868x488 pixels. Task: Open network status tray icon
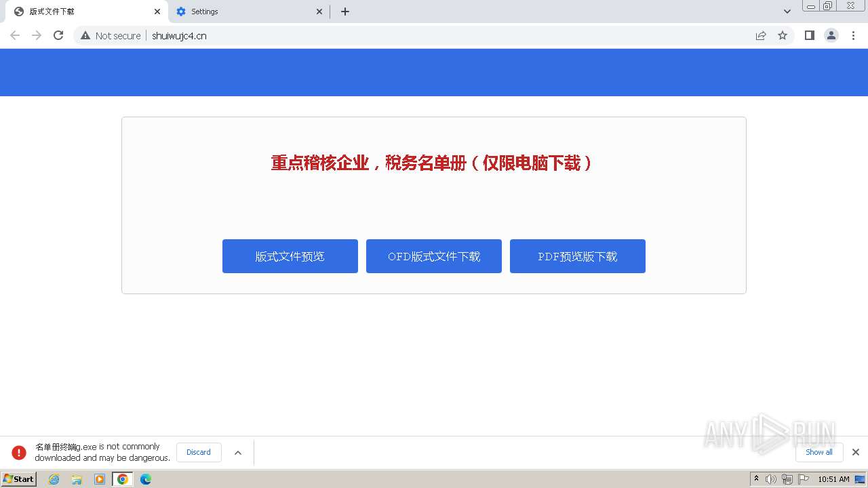pyautogui.click(x=787, y=479)
